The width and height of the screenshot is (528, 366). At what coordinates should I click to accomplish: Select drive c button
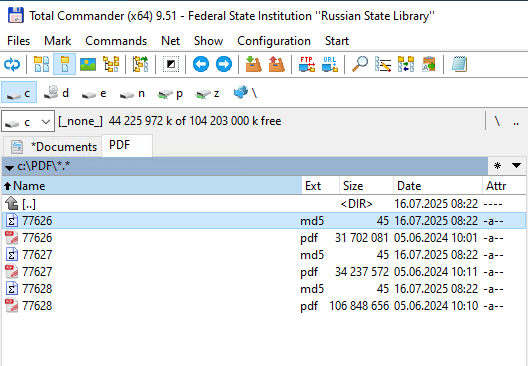(x=19, y=92)
